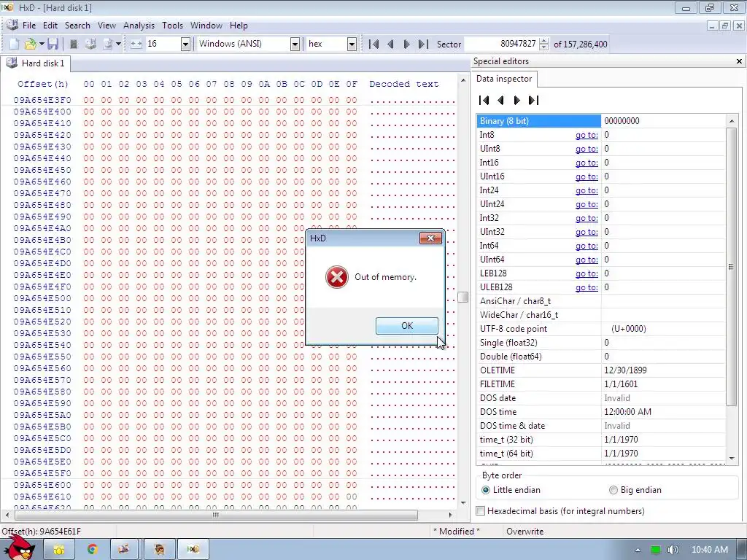Image resolution: width=747 pixels, height=560 pixels.
Task: Click the Open RAM toolbar icon
Action: [74, 44]
